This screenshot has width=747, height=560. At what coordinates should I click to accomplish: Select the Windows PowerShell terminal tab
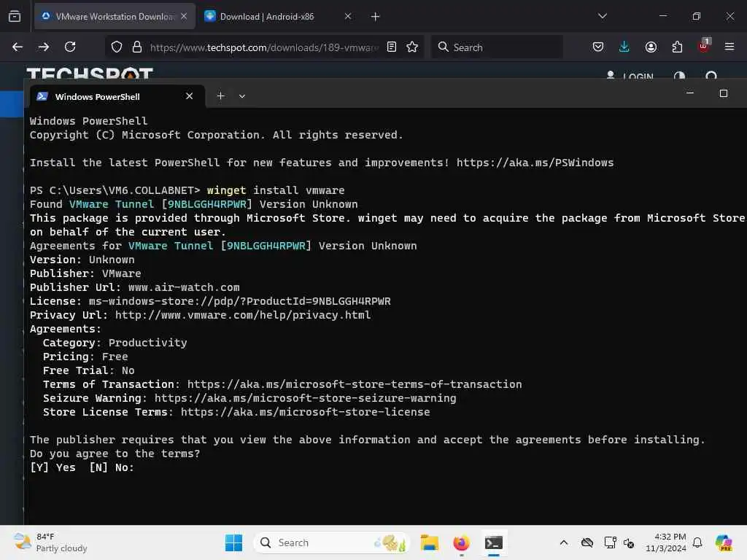click(117, 97)
